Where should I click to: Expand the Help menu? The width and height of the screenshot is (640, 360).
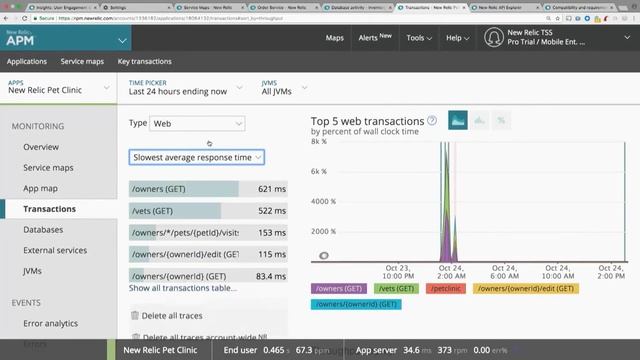pos(458,38)
